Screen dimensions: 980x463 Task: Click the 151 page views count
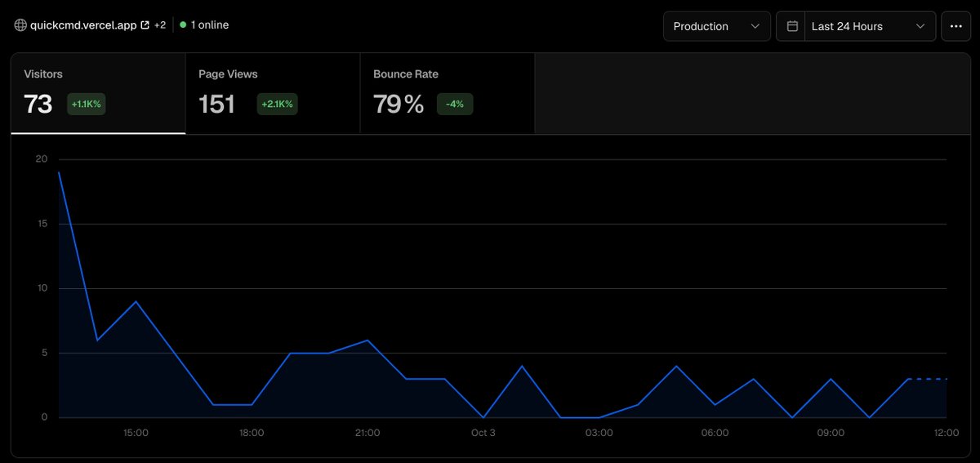(x=217, y=105)
